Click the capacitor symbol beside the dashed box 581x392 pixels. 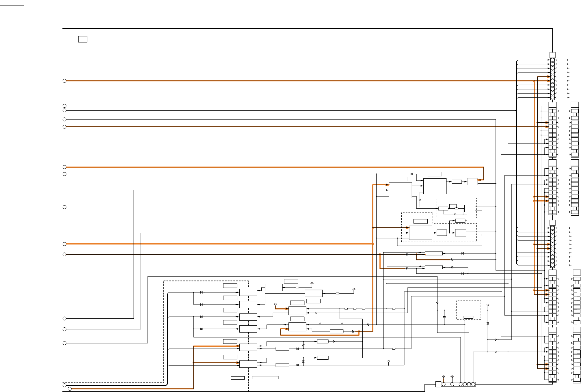click(x=444, y=317)
